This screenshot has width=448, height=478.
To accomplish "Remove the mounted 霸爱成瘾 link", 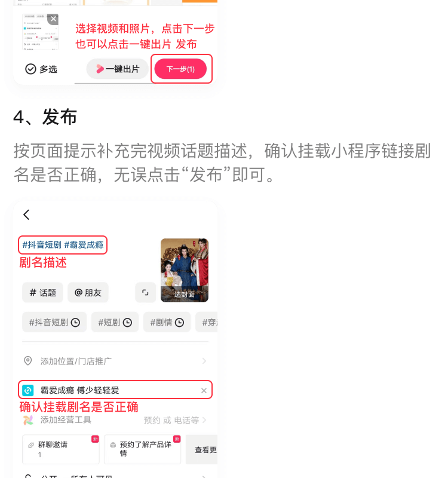I will click(x=204, y=391).
